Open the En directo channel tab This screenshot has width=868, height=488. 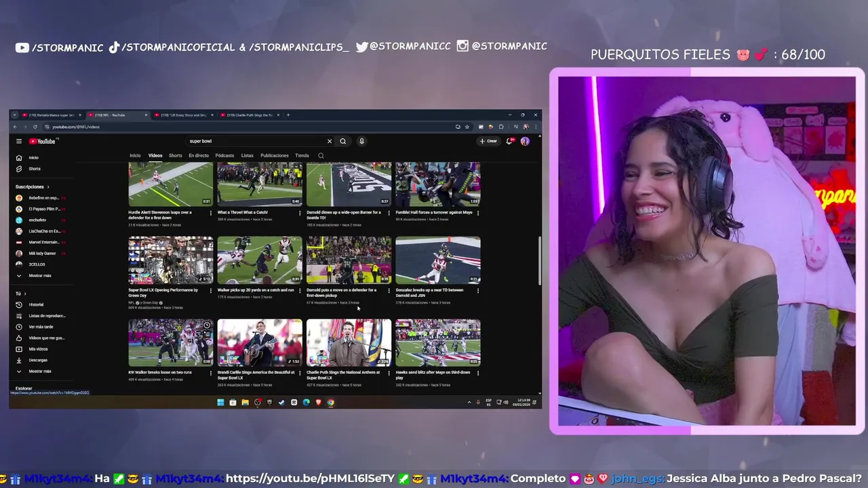tap(199, 155)
